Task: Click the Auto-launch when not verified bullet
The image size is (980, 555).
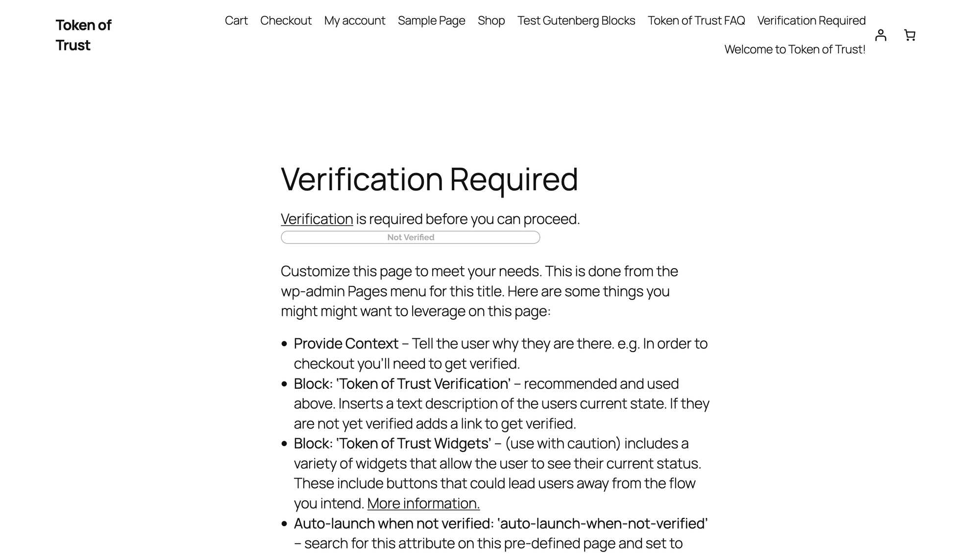Action: click(x=500, y=524)
